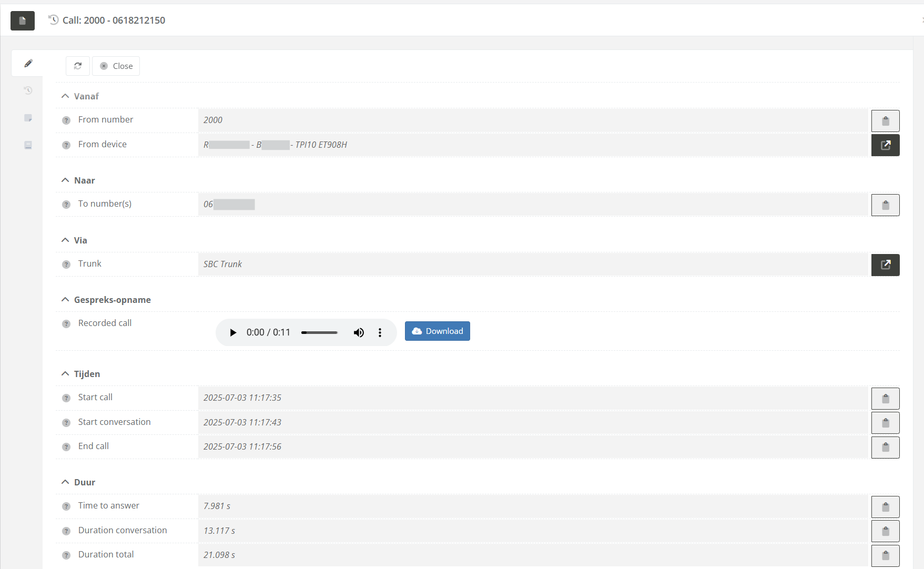Mute the recorded call audio
Viewport: 924px width, 569px height.
click(x=359, y=332)
